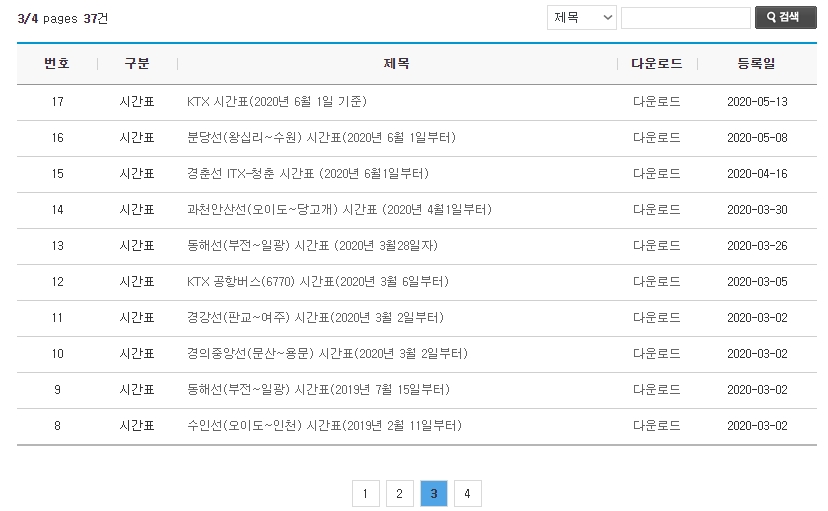This screenshot has height=511, width=828.
Task: Click the 2020-04-16 registration date
Action: coord(757,174)
